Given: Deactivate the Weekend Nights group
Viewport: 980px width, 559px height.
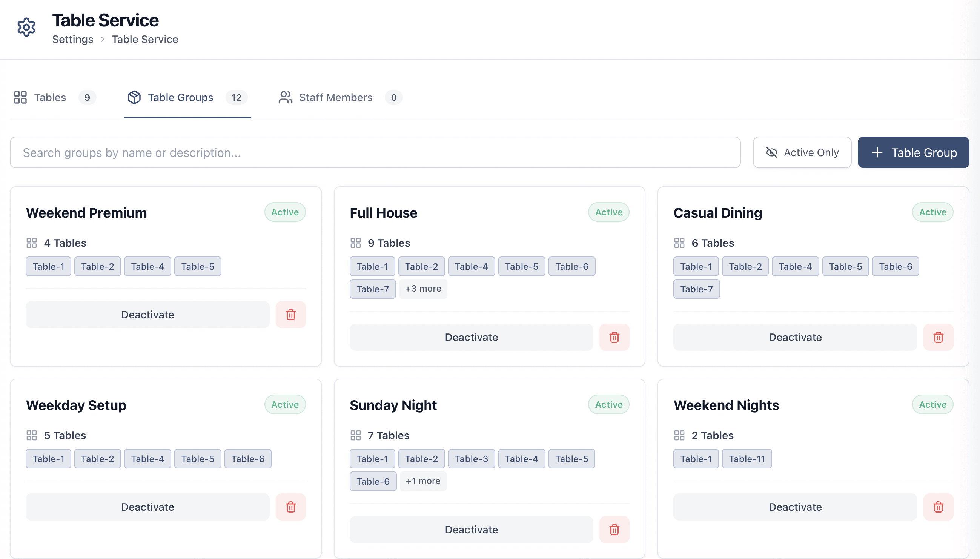Looking at the screenshot, I should (x=795, y=507).
